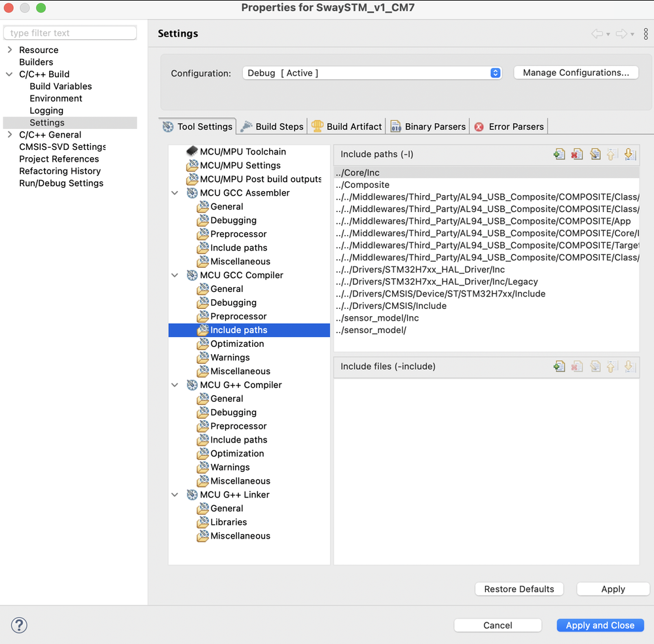
Task: Add a new include file entry
Action: [x=559, y=367]
